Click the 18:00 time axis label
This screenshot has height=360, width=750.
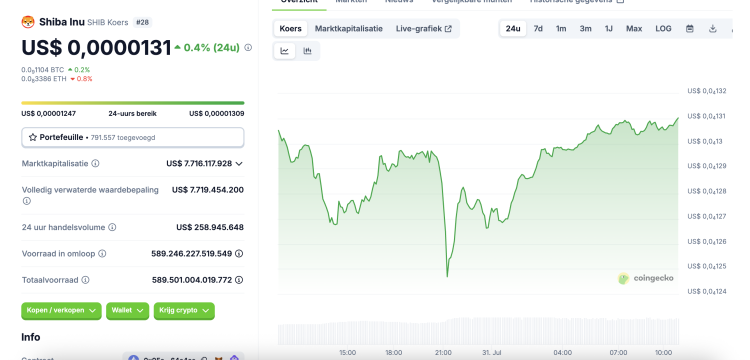394,353
